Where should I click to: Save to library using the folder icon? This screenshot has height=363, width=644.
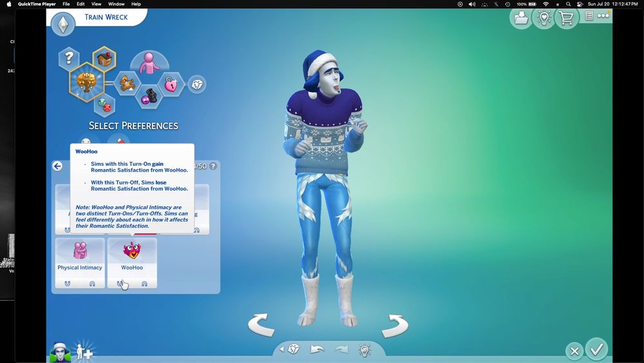521,17
